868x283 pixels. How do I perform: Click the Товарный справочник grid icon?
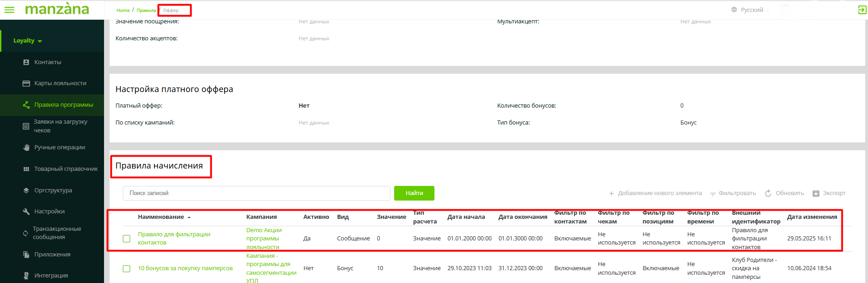point(26,169)
